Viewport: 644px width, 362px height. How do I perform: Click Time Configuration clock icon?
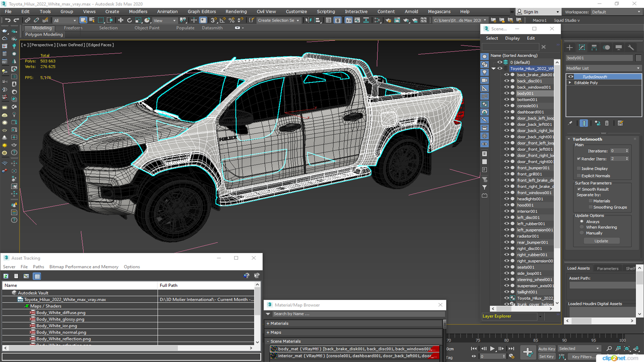pos(512,356)
